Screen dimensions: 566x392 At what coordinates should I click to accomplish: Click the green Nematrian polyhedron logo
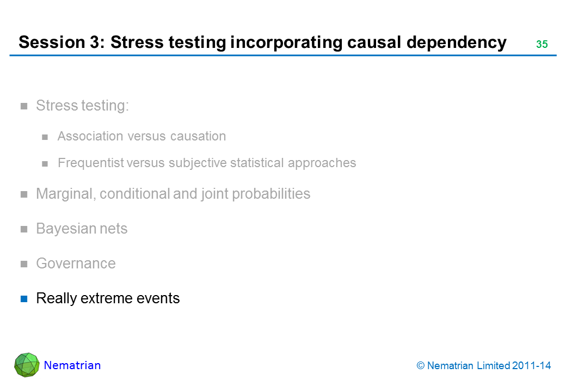click(x=27, y=365)
